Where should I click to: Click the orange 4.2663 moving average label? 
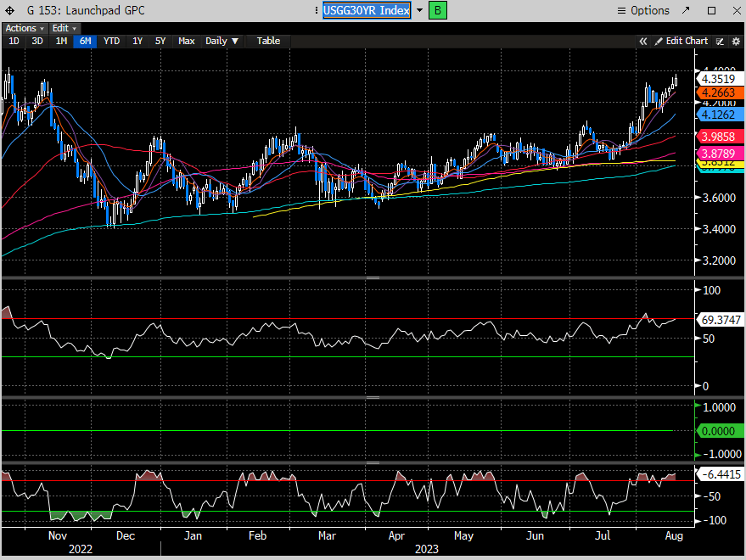click(x=720, y=92)
